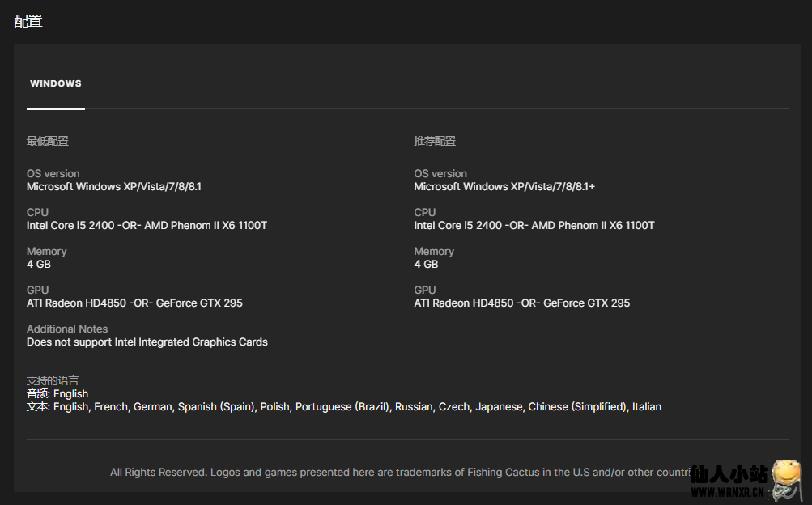Click the Additional Notes label
Image resolution: width=812 pixels, height=505 pixels.
click(x=67, y=329)
